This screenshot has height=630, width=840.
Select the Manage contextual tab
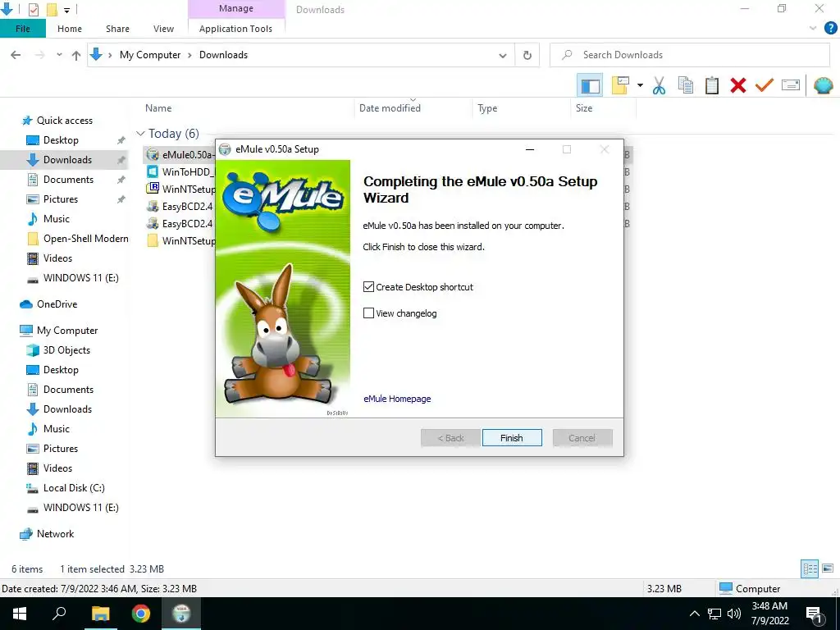coord(236,8)
